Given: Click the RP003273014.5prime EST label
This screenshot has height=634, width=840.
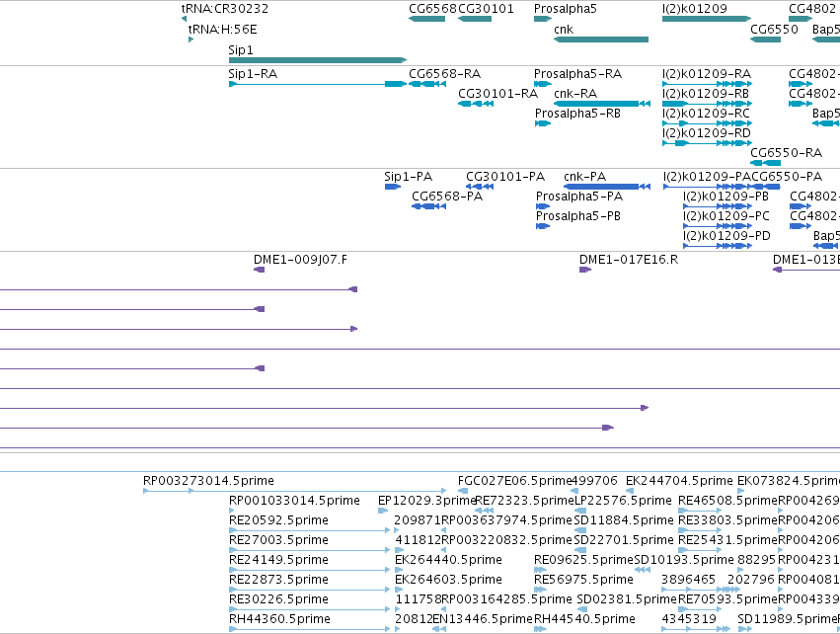Looking at the screenshot, I should click(x=208, y=481).
